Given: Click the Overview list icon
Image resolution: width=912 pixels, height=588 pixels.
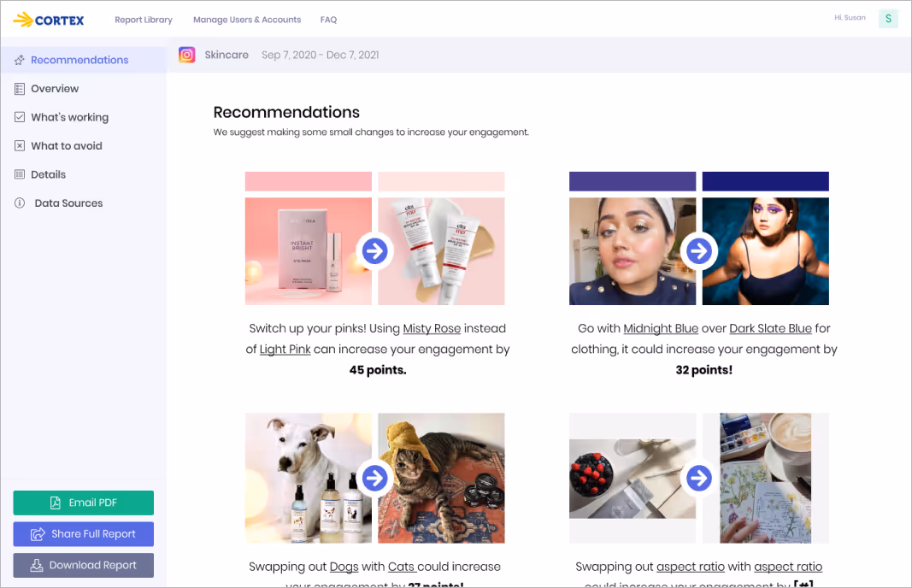Looking at the screenshot, I should click(20, 88).
